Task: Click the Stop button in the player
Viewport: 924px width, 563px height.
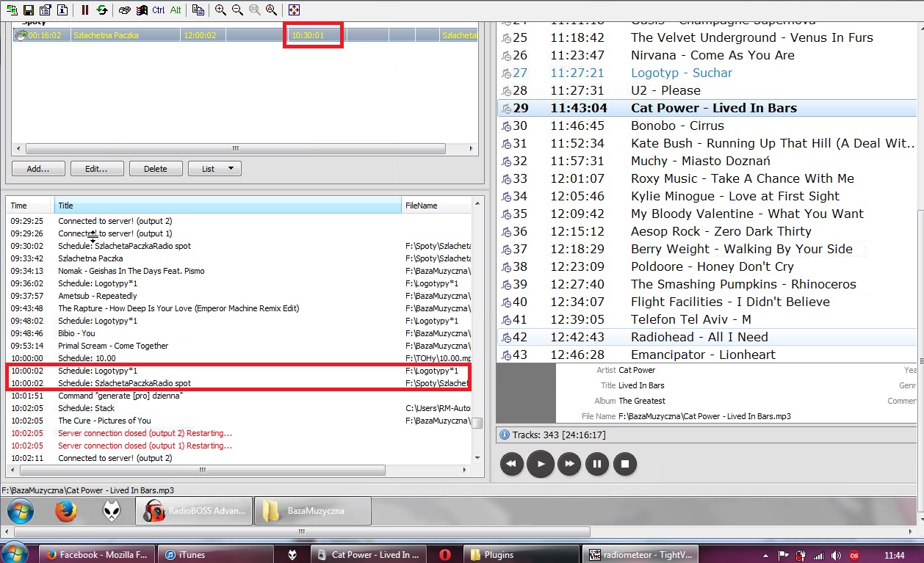Action: [624, 464]
